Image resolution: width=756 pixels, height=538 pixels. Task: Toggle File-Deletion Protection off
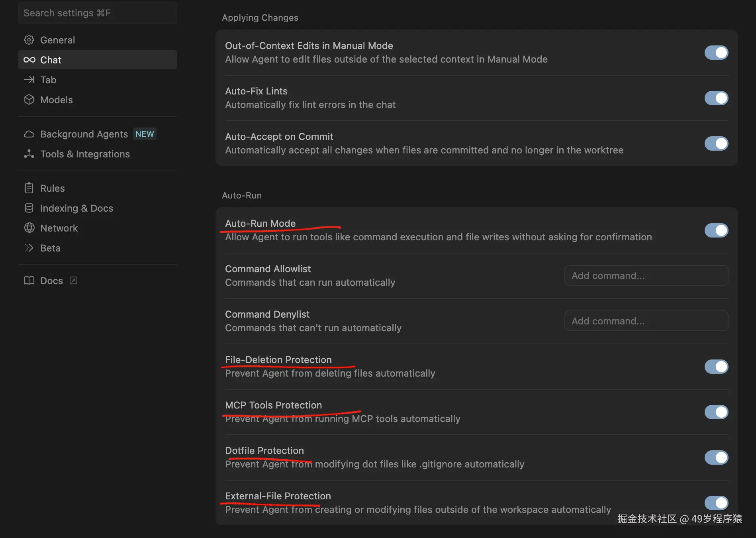(x=716, y=367)
